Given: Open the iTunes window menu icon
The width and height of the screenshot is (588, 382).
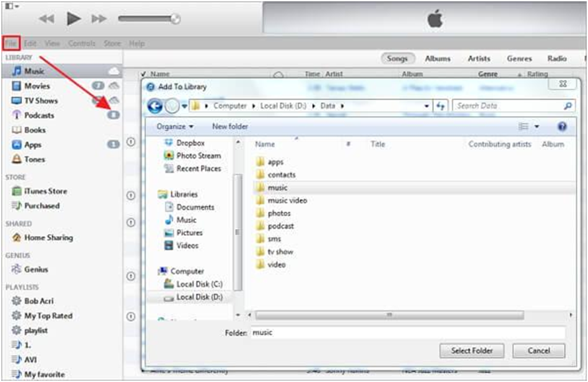Looking at the screenshot, I should tap(12, 6).
